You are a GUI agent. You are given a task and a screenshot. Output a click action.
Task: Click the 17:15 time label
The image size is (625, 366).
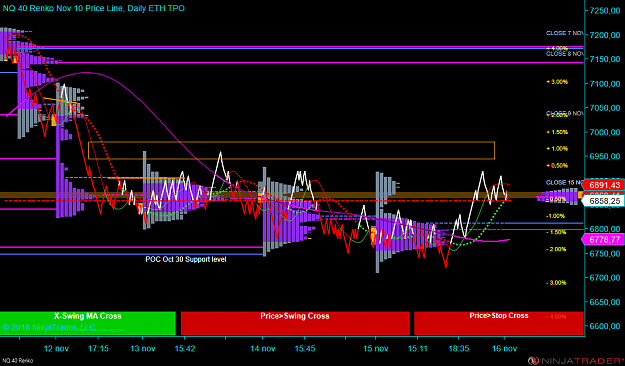98,348
